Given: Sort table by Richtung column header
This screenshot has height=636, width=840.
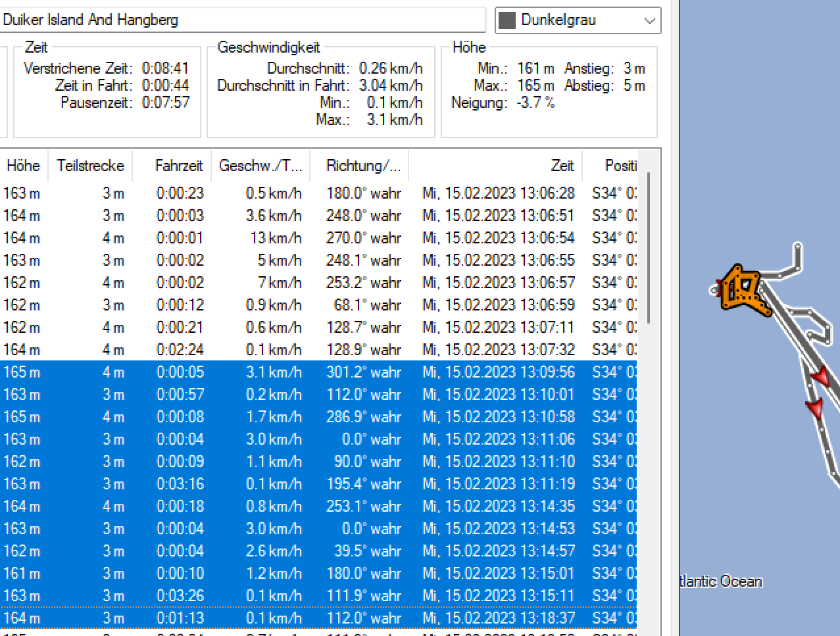Looking at the screenshot, I should pyautogui.click(x=360, y=166).
